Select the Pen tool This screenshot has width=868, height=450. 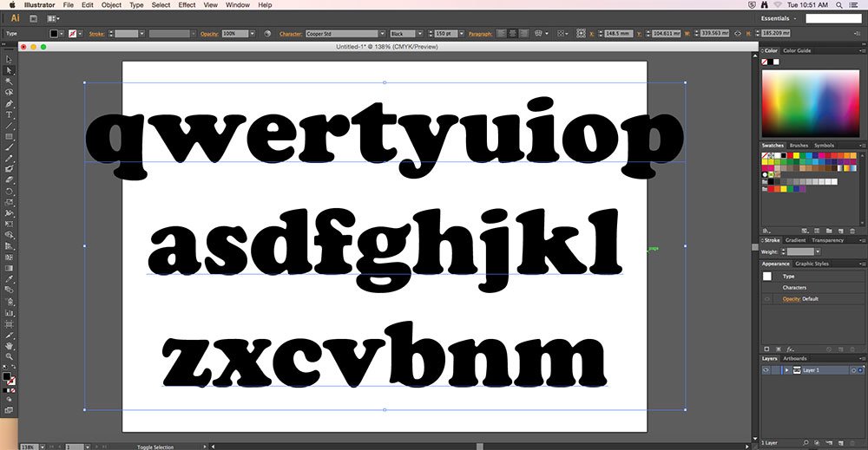click(9, 104)
